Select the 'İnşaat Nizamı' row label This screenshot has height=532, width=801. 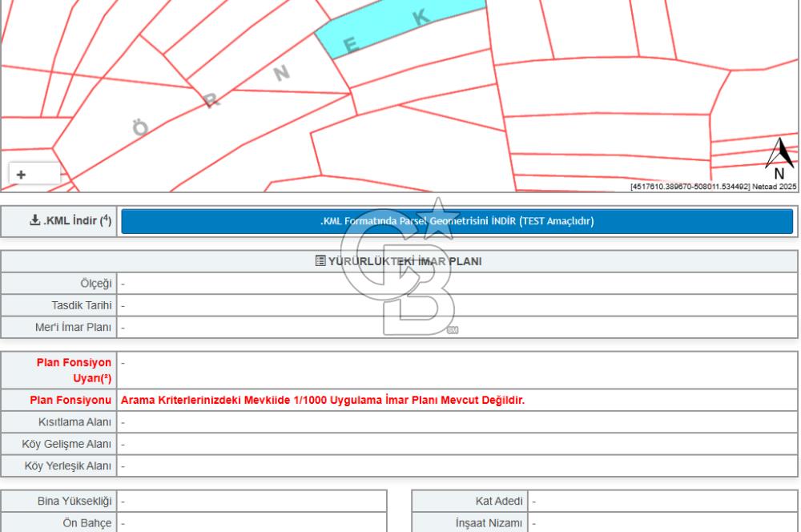pyautogui.click(x=489, y=523)
